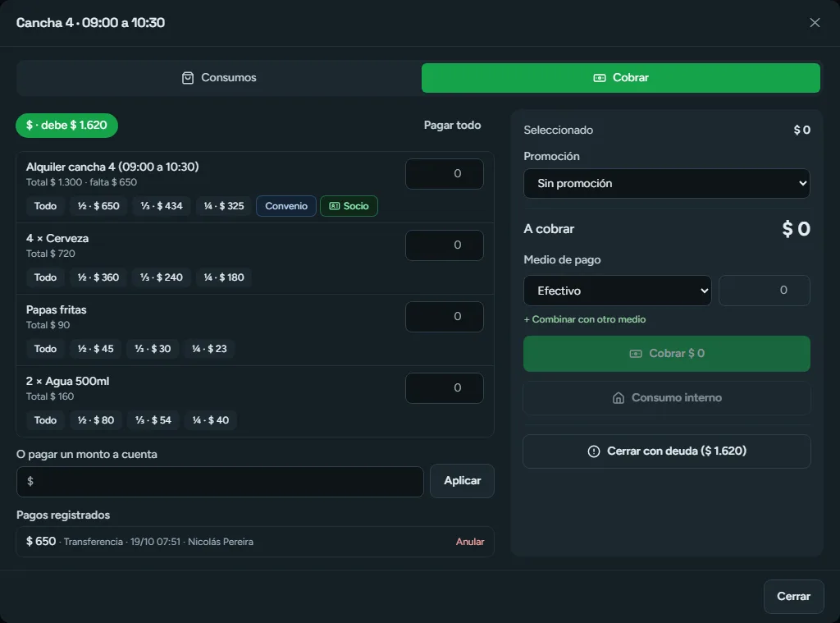Focus the monto a cuenta input
Image resolution: width=840 pixels, height=623 pixels.
pyautogui.click(x=220, y=481)
